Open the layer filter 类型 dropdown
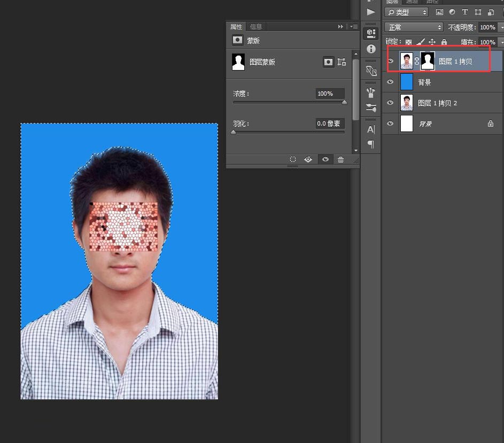This screenshot has height=443, width=504. point(407,12)
